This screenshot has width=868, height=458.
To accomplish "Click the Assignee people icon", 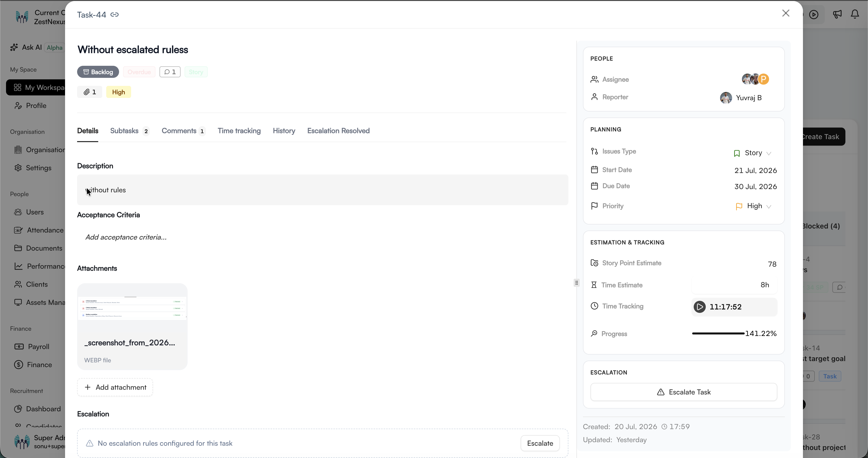I will point(594,80).
